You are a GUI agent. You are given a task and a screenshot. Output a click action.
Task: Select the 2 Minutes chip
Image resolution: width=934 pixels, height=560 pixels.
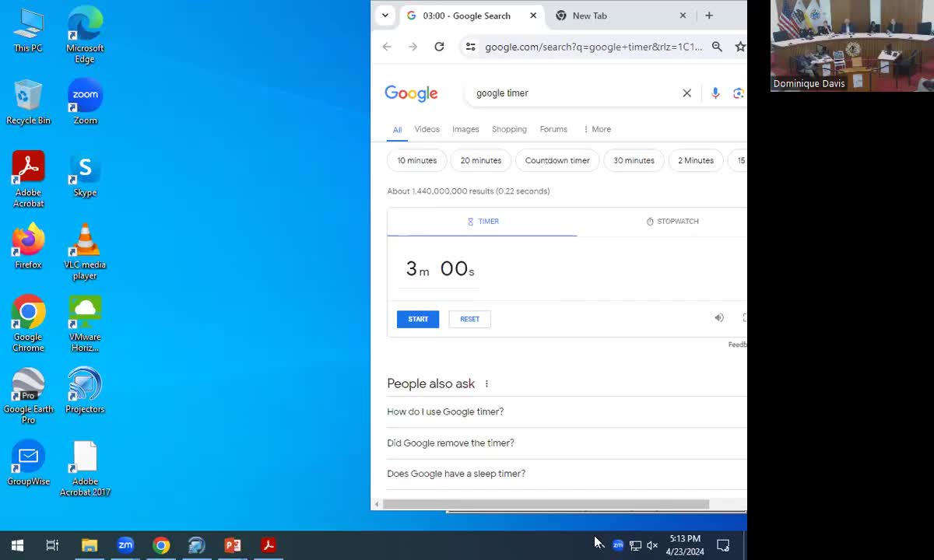tap(696, 160)
